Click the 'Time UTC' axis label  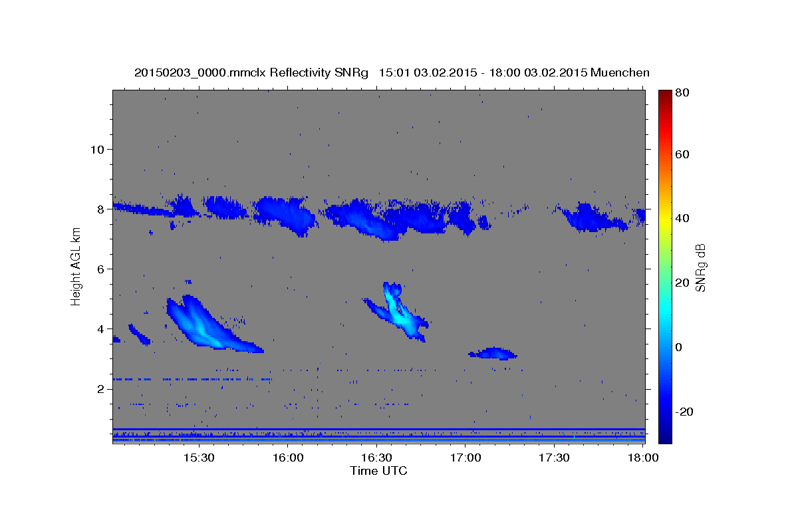pyautogui.click(x=378, y=471)
